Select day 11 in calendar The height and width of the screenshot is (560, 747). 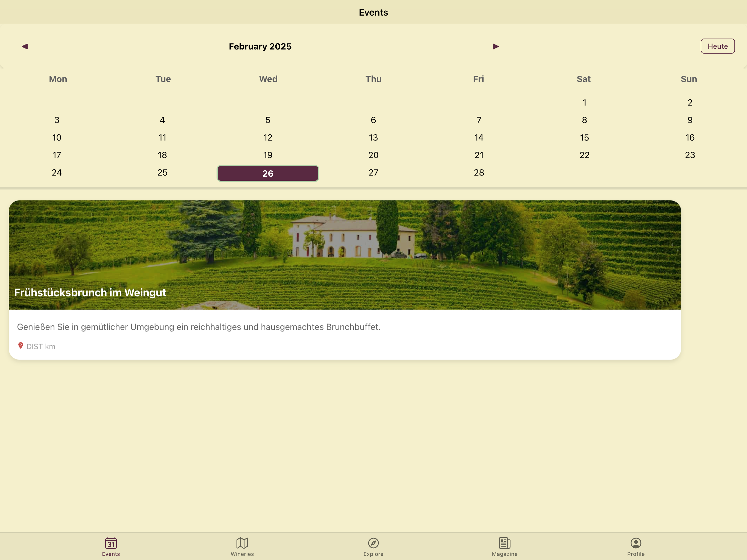pos(162,138)
